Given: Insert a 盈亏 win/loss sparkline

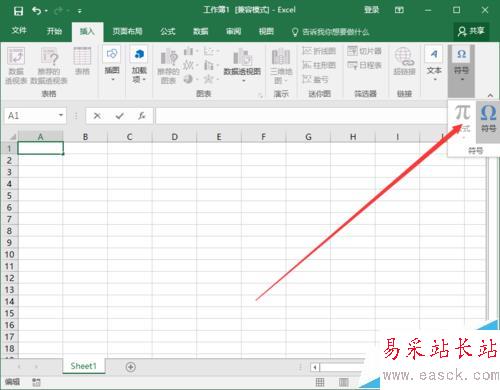Looking at the screenshot, I should pyautogui.click(x=315, y=79).
